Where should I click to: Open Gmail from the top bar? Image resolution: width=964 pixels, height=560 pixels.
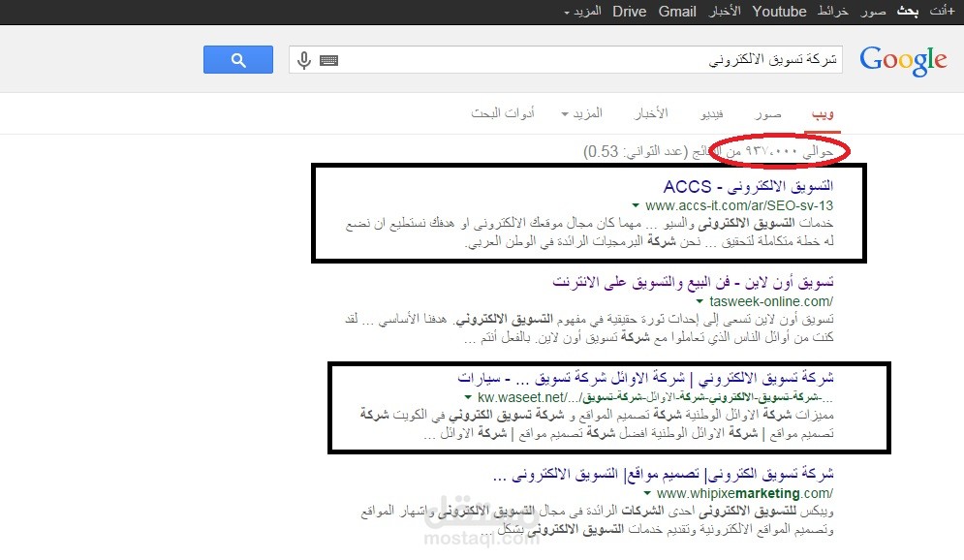pos(677,12)
